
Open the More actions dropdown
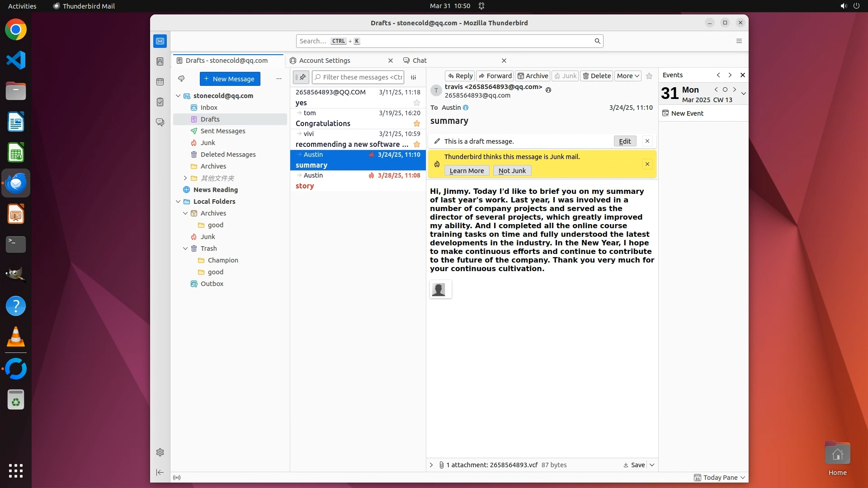pos(627,76)
